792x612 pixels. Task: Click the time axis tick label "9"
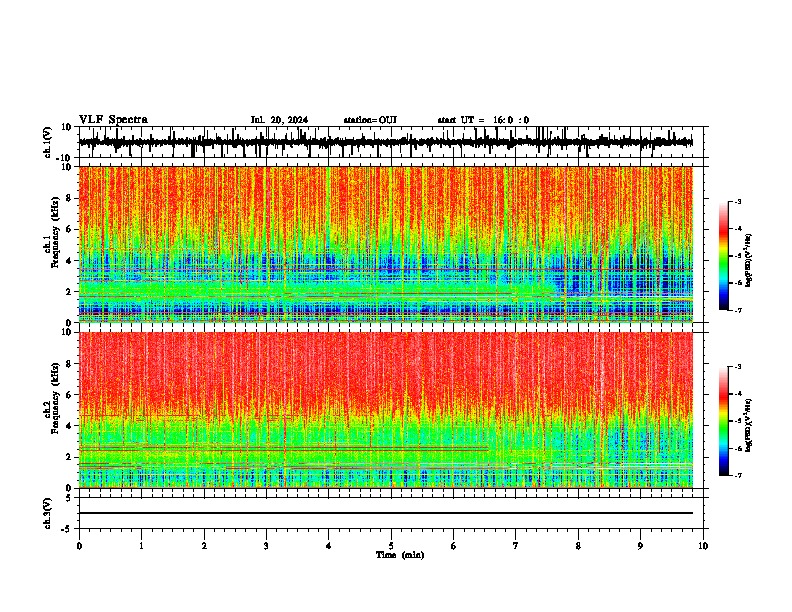click(640, 546)
